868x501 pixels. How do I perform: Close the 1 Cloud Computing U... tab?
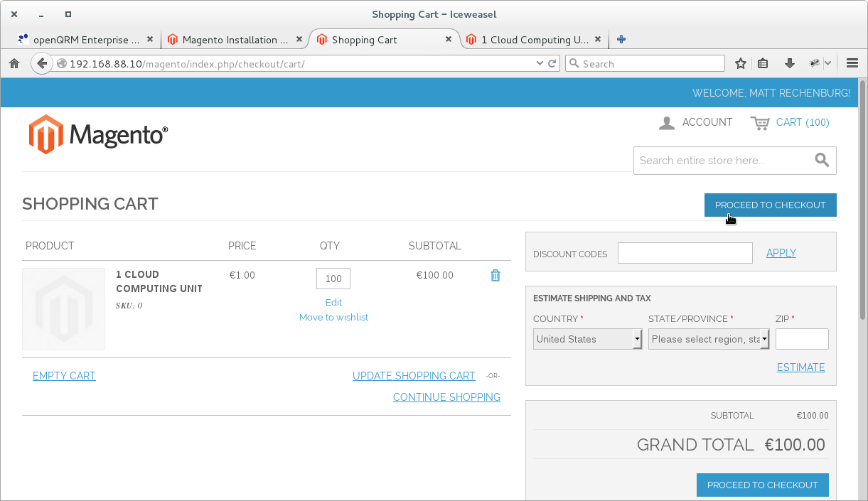coord(597,40)
